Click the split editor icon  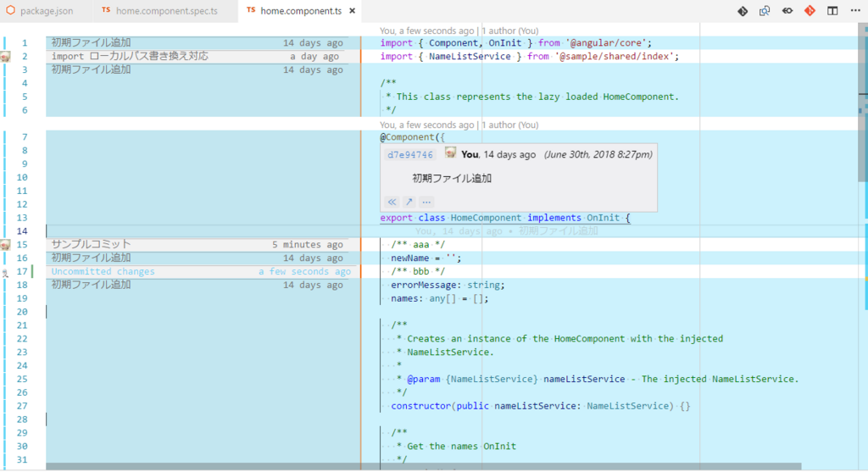pyautogui.click(x=832, y=11)
